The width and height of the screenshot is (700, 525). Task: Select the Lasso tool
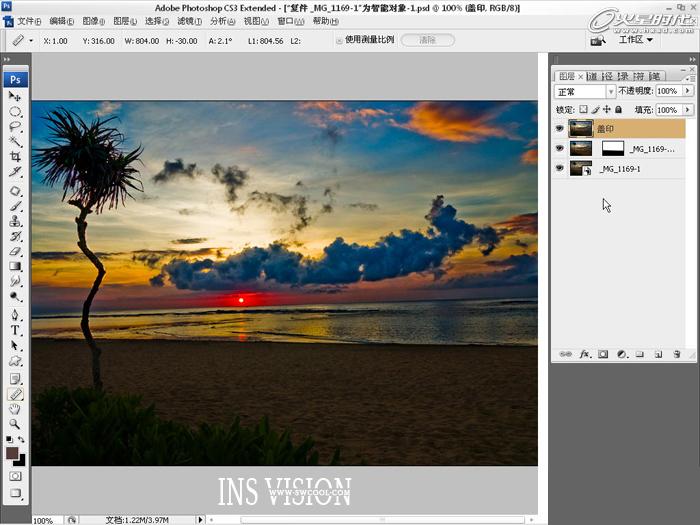(15, 126)
